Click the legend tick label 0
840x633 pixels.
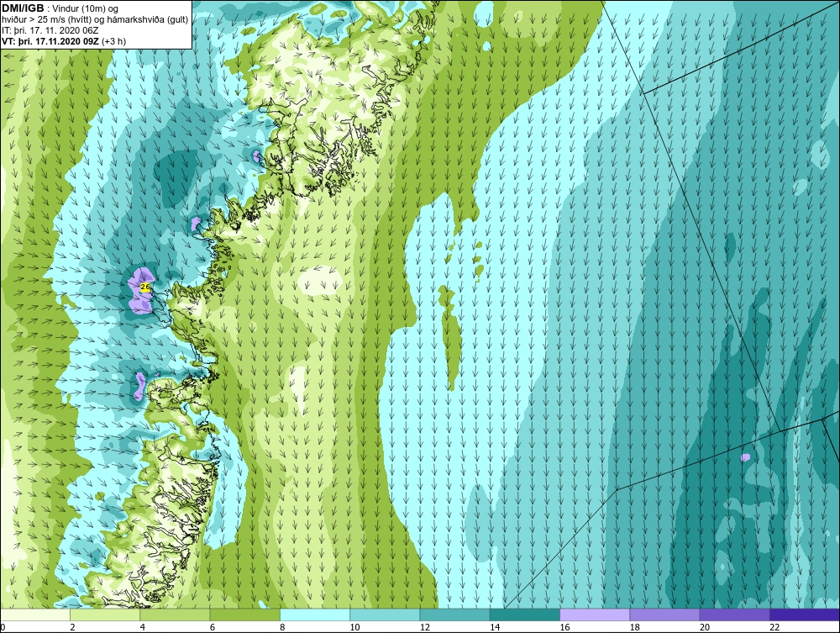pyautogui.click(x=3, y=627)
